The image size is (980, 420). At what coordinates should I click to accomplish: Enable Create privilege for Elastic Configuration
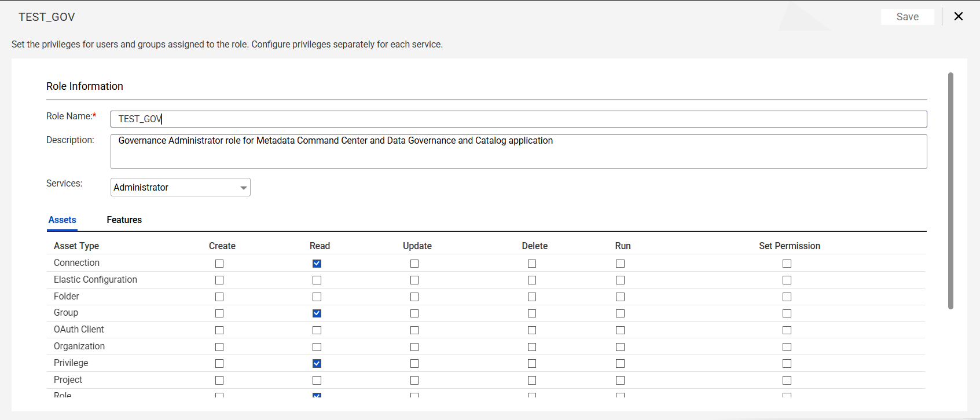coord(219,280)
